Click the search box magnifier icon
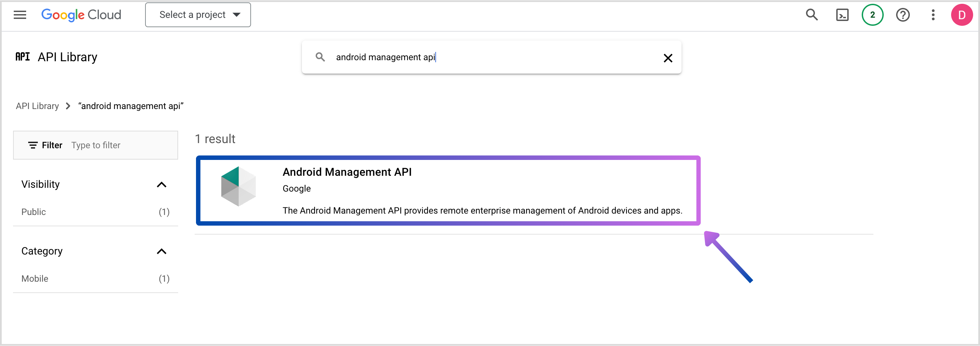Image resolution: width=980 pixels, height=346 pixels. [x=320, y=57]
